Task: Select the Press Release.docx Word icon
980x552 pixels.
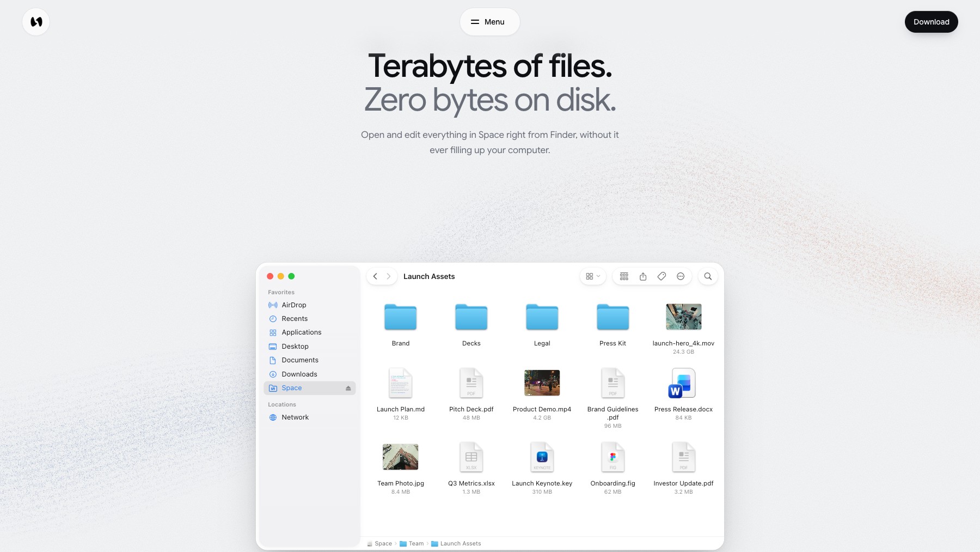Action: coord(683,383)
